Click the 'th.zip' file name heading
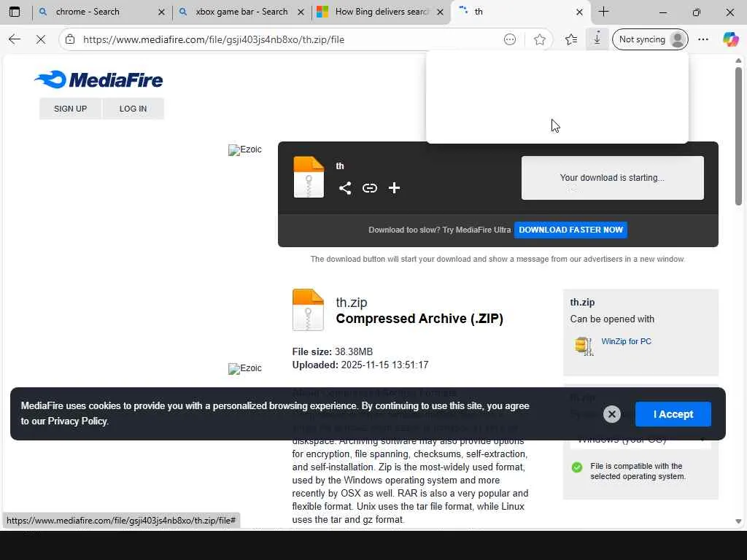This screenshot has height=560, width=747. pos(352,303)
